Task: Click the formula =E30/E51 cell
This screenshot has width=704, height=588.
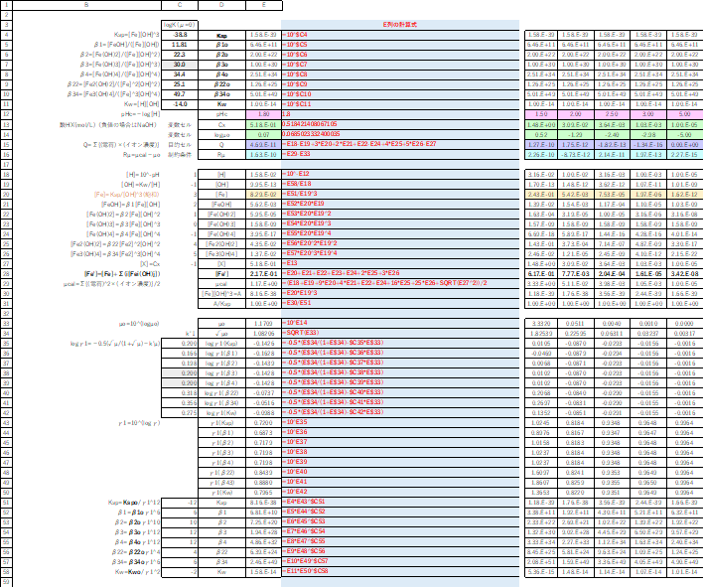Action: 400,303
